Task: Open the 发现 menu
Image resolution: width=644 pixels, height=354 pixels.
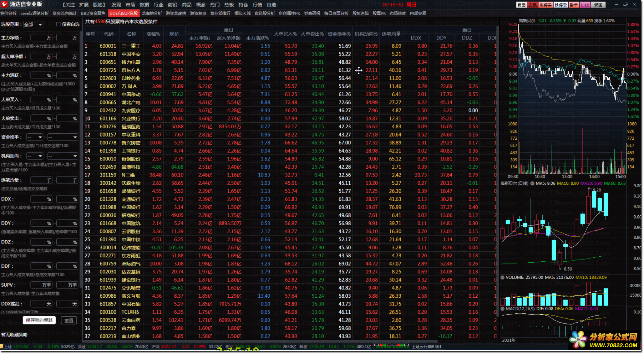Action: tap(116, 5)
